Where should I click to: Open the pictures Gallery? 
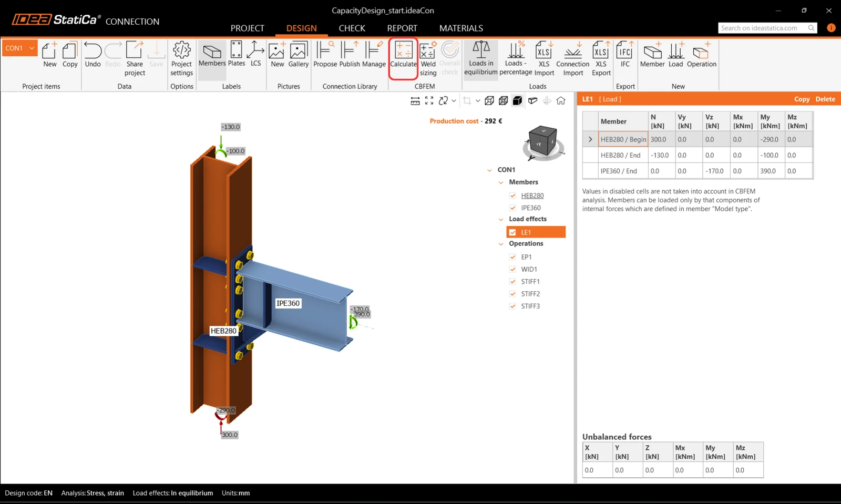pos(298,54)
